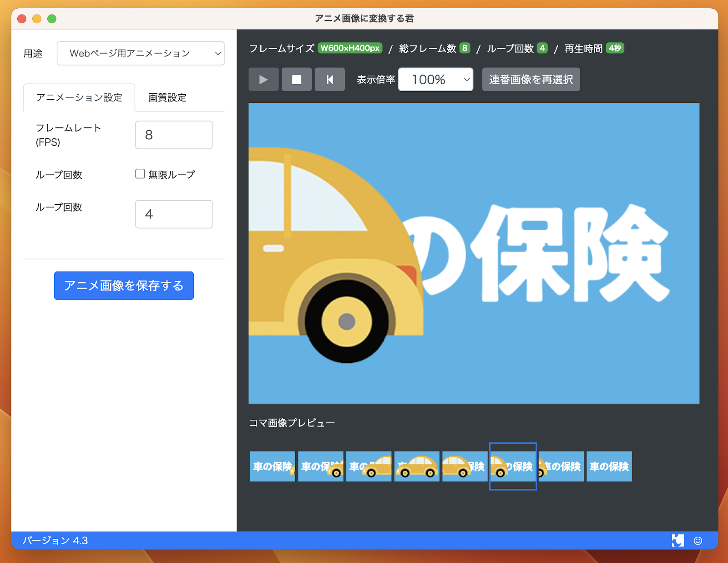Expand the 表示倍率 100% dropdown
Screen dimensions: 728x563
[435, 80]
